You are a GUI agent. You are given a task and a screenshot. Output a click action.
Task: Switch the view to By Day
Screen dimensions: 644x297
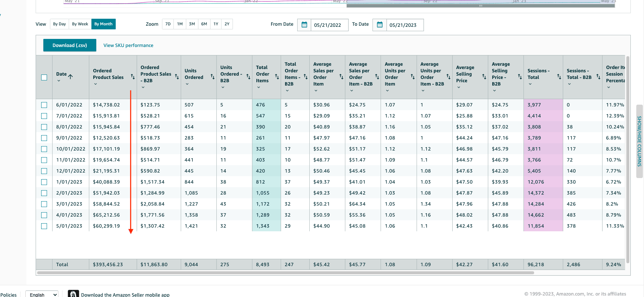coord(60,24)
